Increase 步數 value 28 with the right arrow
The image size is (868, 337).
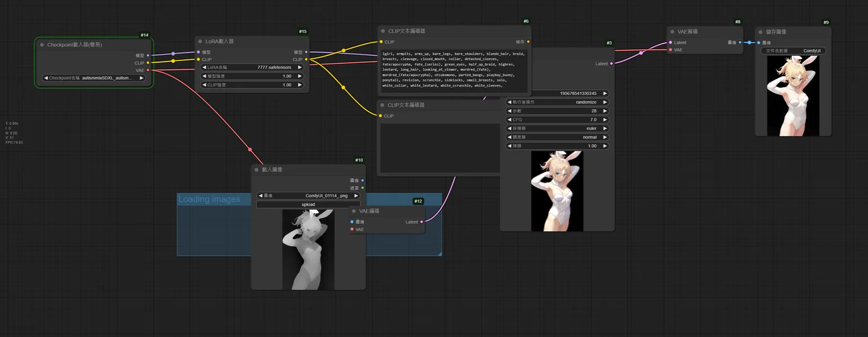pyautogui.click(x=605, y=111)
